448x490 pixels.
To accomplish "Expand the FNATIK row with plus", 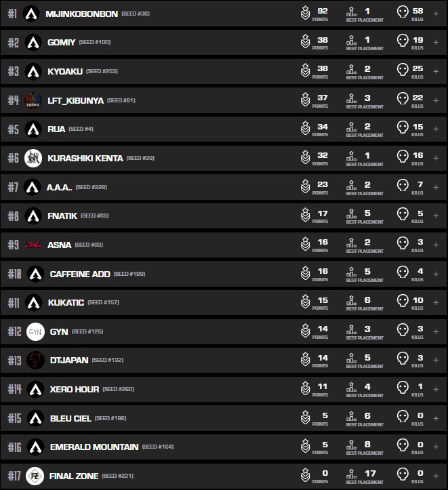I will pos(436,216).
